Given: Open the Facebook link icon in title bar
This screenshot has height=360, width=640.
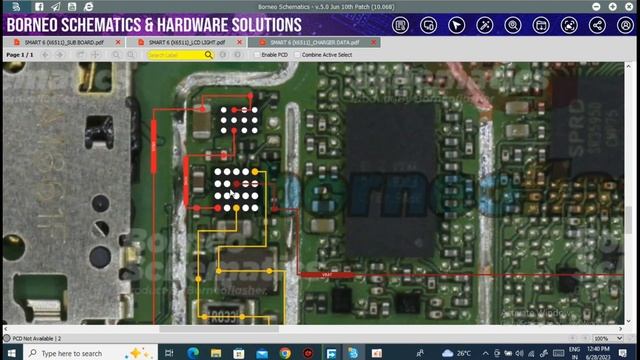Looking at the screenshot, I should click(39, 7).
